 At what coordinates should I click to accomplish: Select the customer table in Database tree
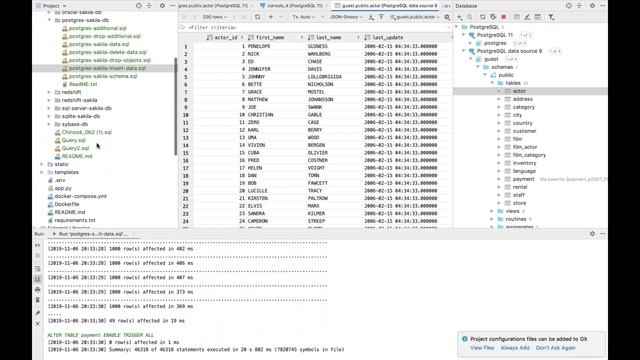pyautogui.click(x=524, y=131)
